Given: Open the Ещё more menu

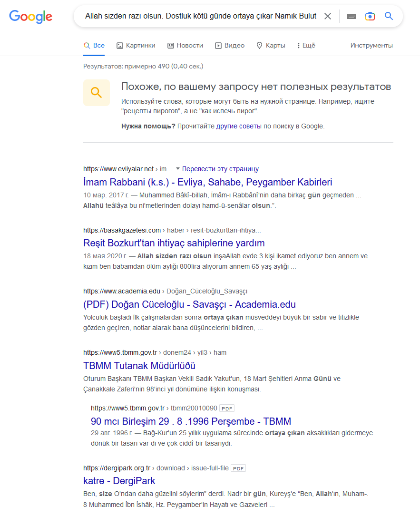Looking at the screenshot, I should [306, 45].
